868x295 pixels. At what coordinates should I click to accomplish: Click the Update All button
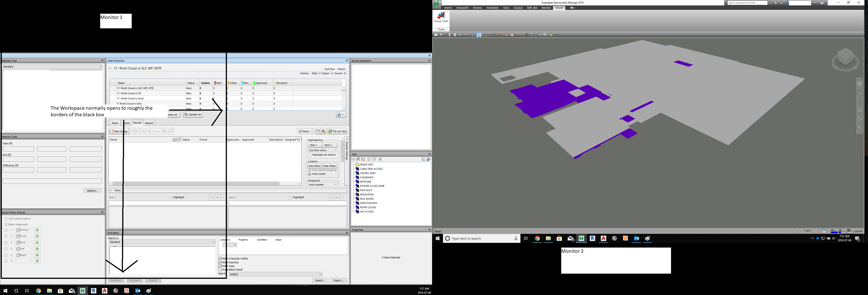pyautogui.click(x=193, y=114)
